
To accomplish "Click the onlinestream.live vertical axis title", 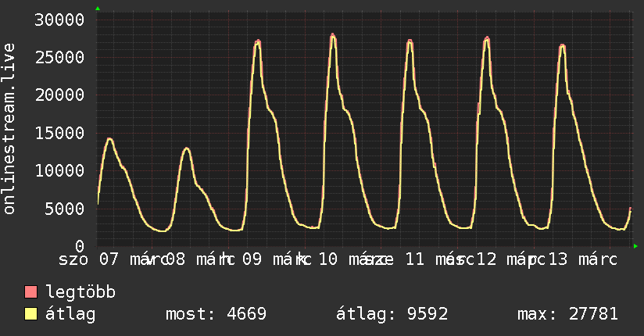I will [9, 129].
